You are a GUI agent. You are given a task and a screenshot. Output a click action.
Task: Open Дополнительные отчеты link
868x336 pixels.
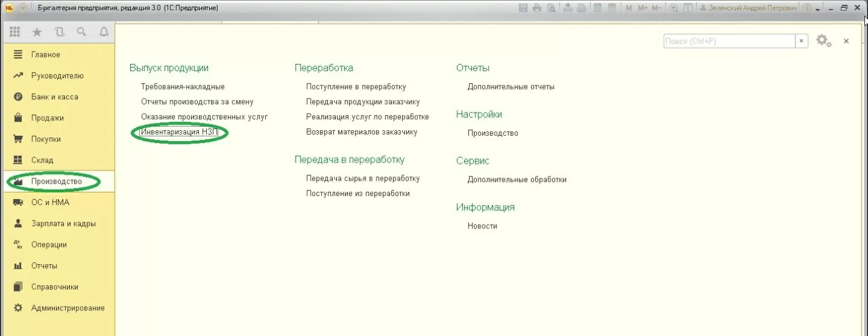[511, 86]
